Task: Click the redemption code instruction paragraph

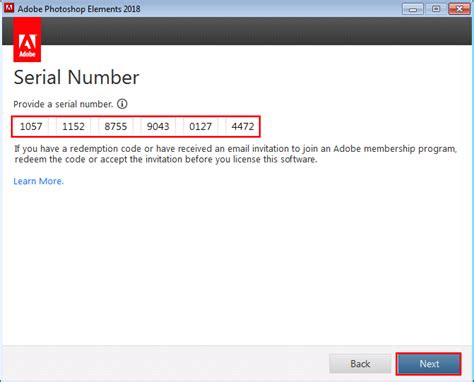Action: 235,154
